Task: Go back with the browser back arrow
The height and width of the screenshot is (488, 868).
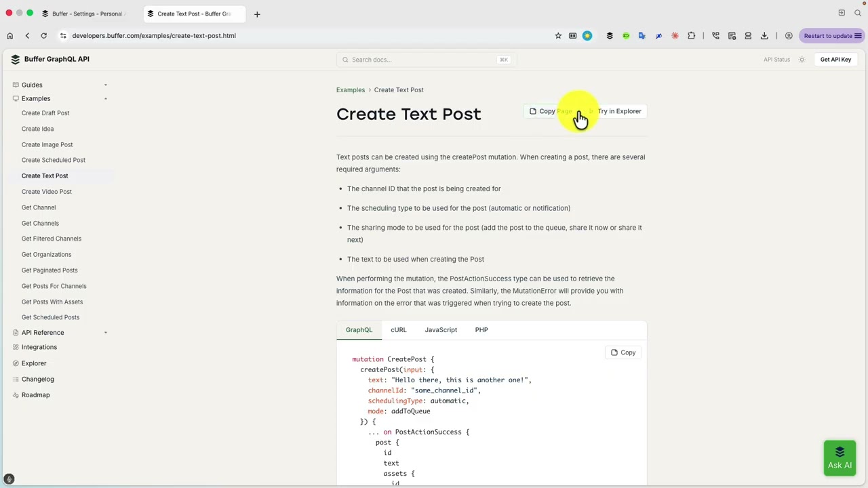Action: pyautogui.click(x=27, y=36)
